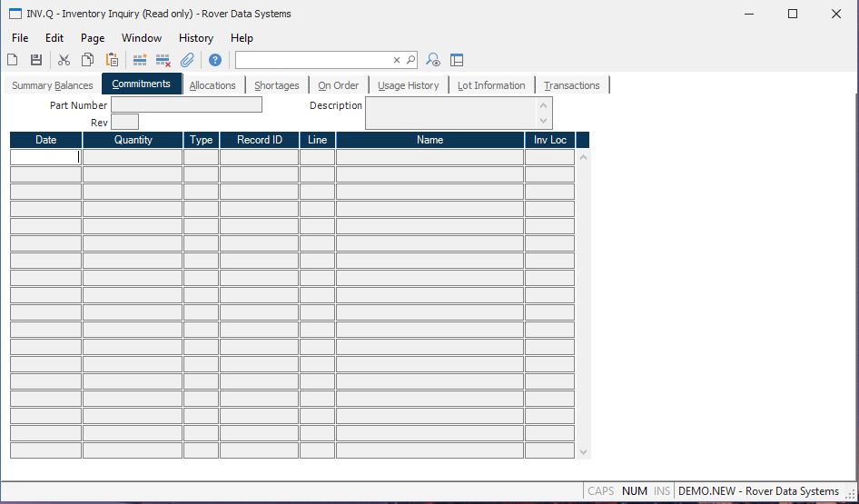Click the record lookup eye-magnifier icon
This screenshot has height=504, width=859.
click(433, 60)
